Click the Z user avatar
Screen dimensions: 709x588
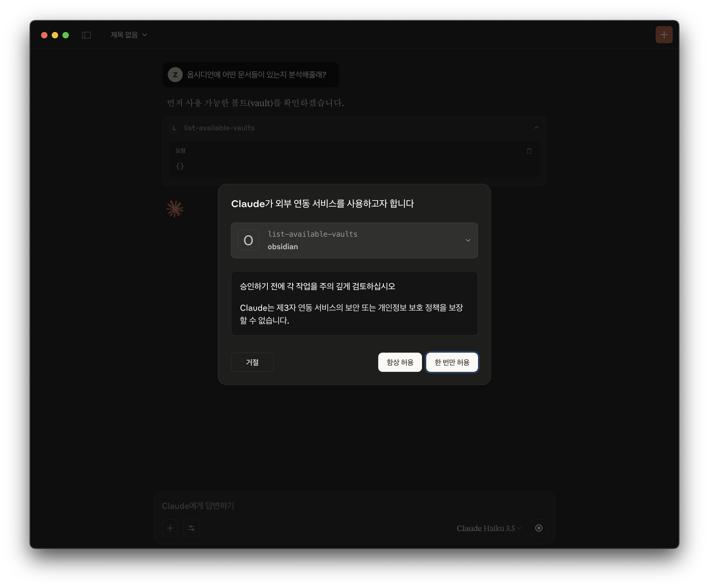tap(175, 75)
